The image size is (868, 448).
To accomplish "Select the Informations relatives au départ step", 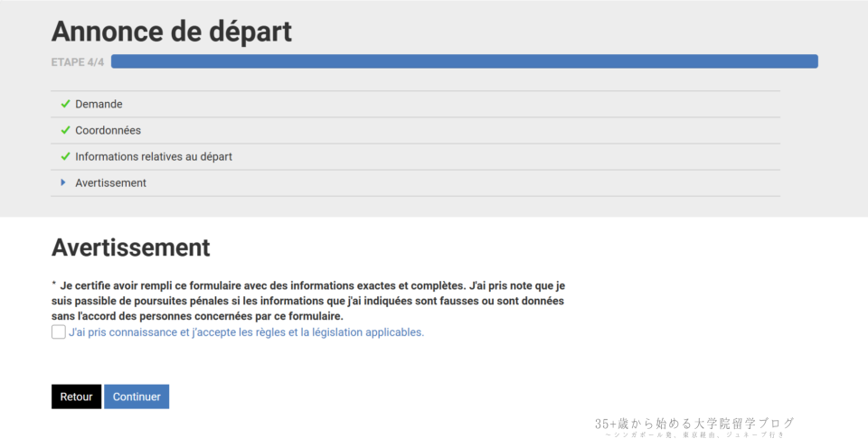I will (x=154, y=156).
